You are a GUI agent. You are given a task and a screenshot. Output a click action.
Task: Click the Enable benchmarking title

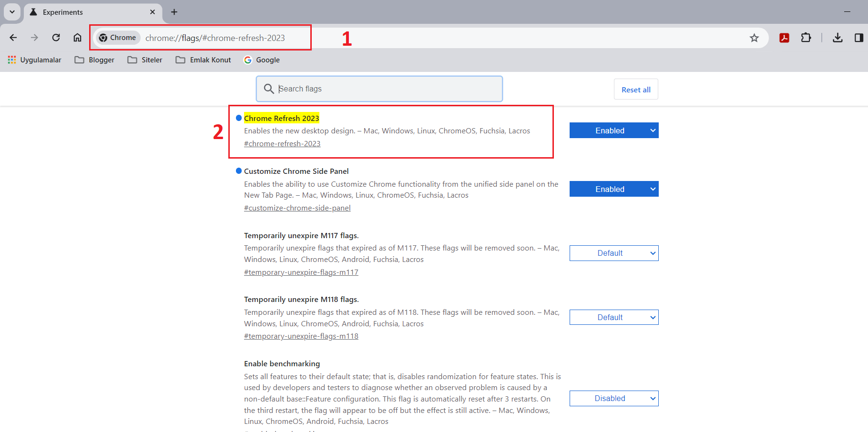pyautogui.click(x=282, y=364)
